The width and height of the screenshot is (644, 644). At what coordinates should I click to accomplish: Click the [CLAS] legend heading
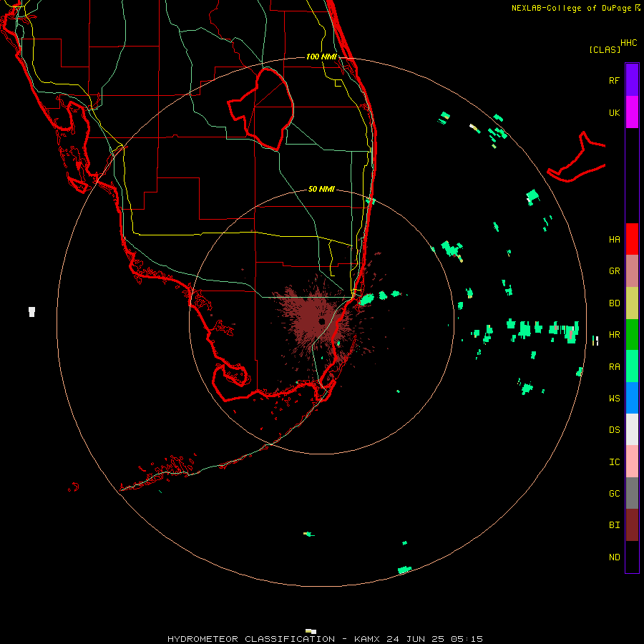[x=605, y=49]
